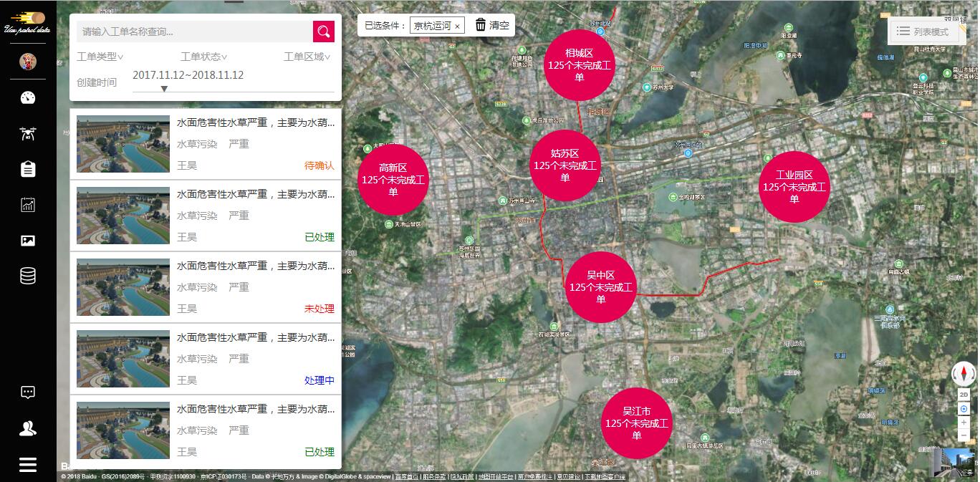The width and height of the screenshot is (980, 482).
Task: Click the date range slider handle
Action: [x=164, y=89]
